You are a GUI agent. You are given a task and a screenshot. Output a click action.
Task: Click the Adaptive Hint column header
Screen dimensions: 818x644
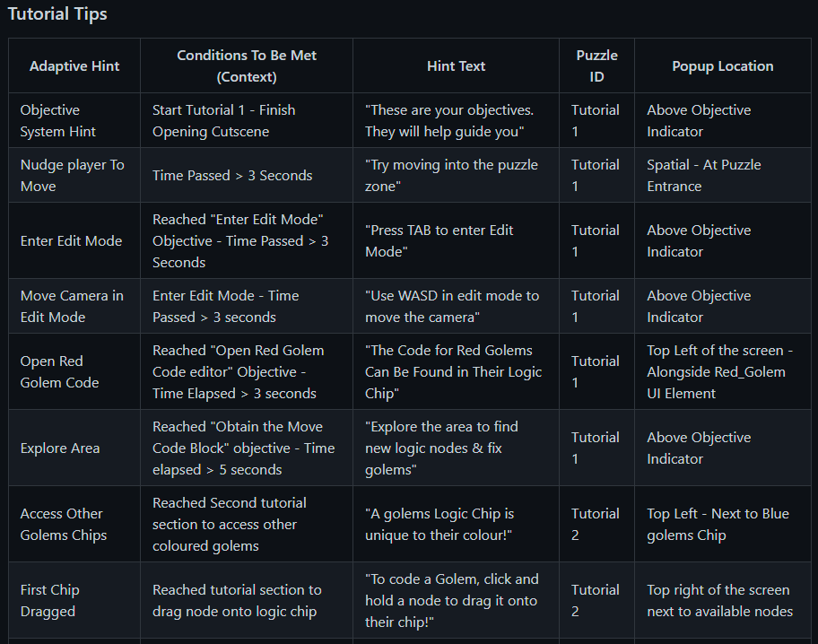(74, 66)
